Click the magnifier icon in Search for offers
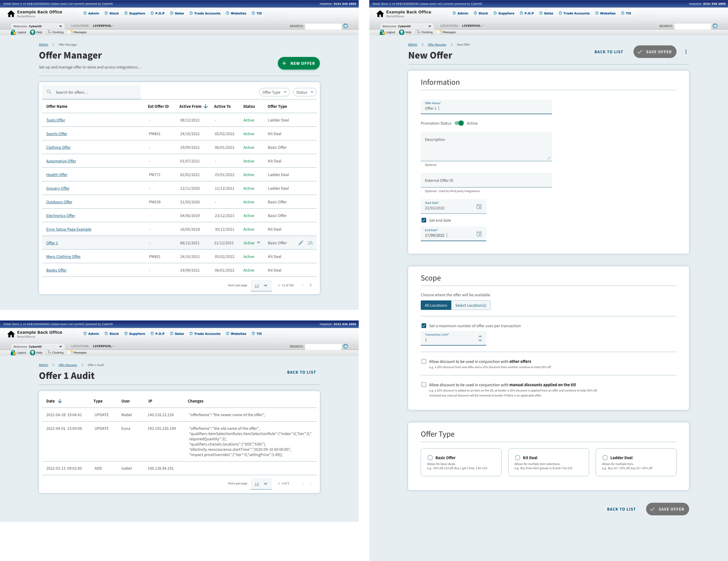Viewport: 728px width, 561px height. click(49, 92)
